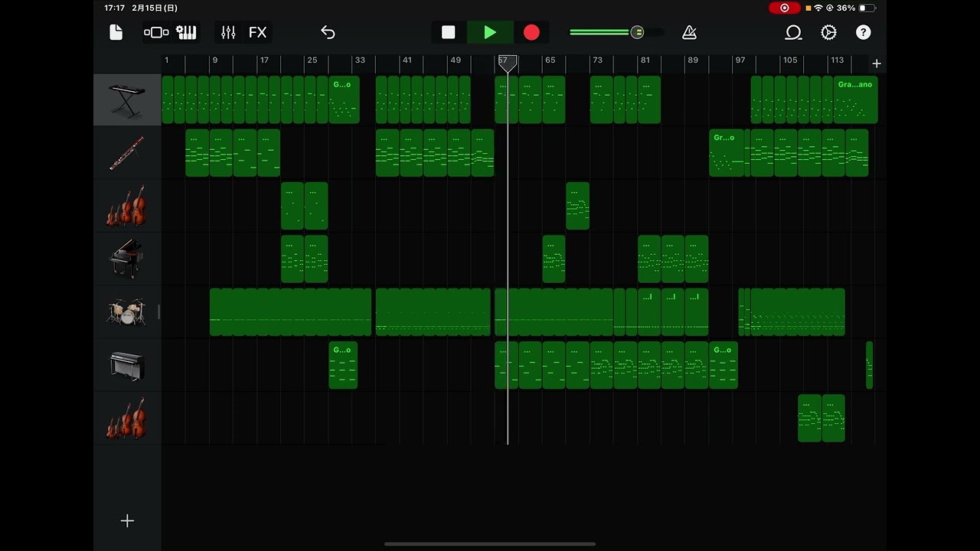
Task: Toggle the track controls mixer button
Action: coord(228,32)
